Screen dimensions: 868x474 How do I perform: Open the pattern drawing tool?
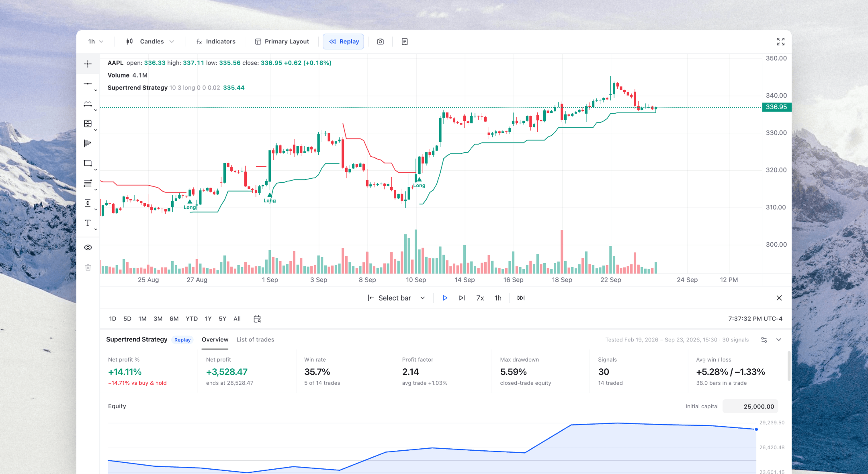click(x=88, y=104)
